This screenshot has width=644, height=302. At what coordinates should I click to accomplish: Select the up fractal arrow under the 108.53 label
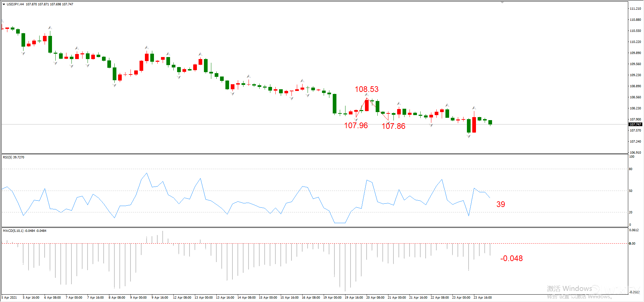coord(367,95)
